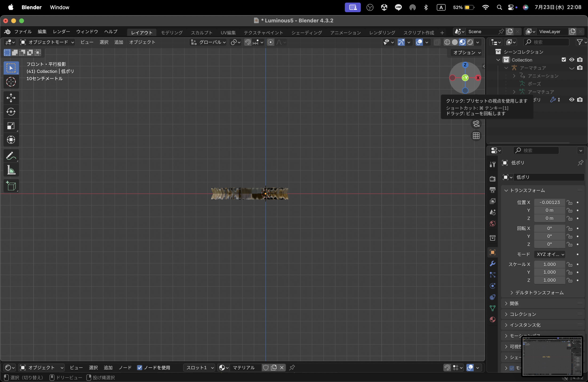The height and width of the screenshot is (382, 588).
Task: Open Render Properties camera icon
Action: (x=492, y=178)
